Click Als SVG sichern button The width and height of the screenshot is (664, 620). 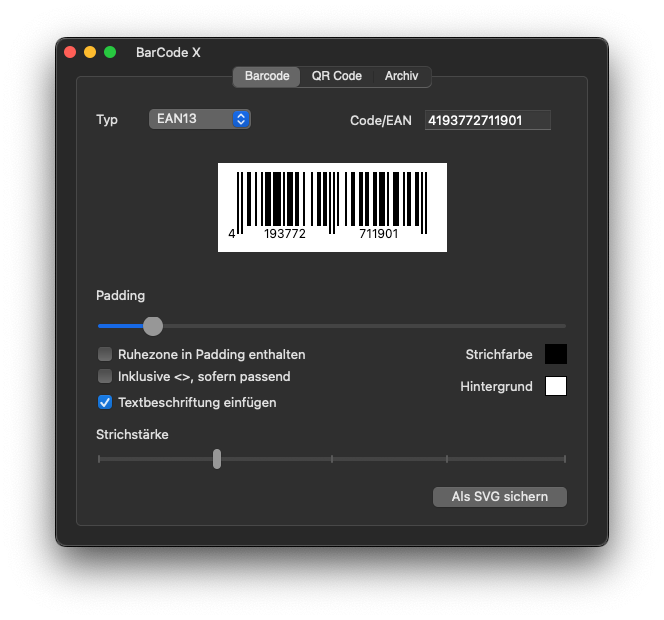click(500, 497)
